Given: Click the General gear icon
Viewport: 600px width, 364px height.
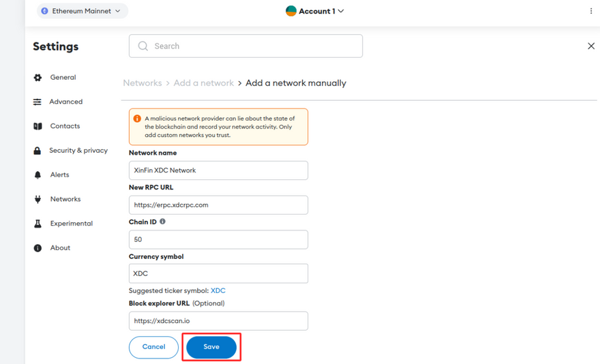Looking at the screenshot, I should point(37,78).
